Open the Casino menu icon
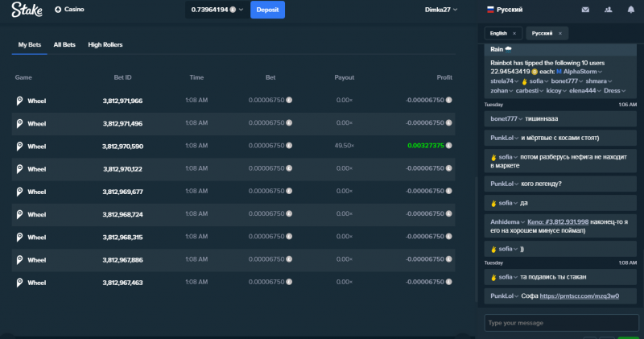Screen dimensions: 644x339 pyautogui.click(x=58, y=10)
